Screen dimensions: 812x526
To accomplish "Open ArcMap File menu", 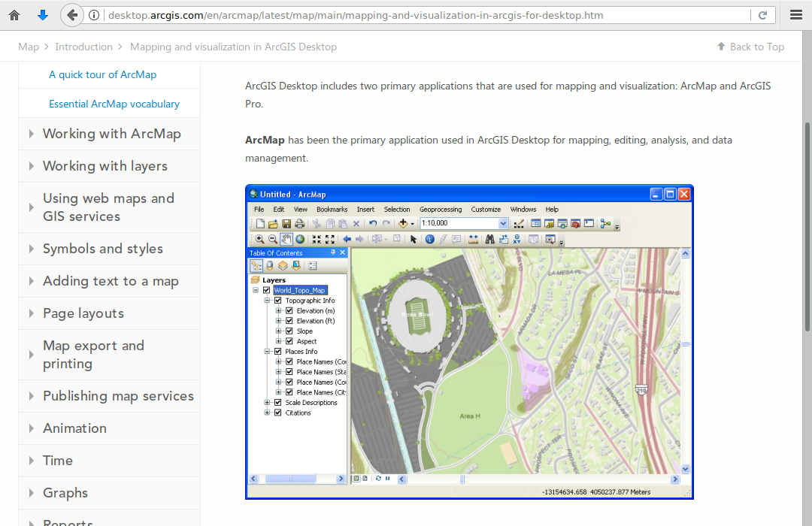I will [x=259, y=209].
